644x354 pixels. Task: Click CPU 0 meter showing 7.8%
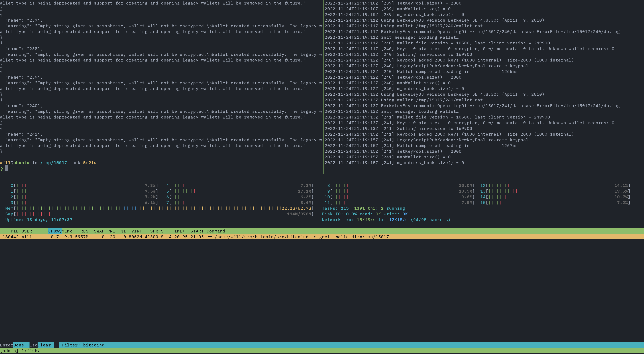click(84, 186)
